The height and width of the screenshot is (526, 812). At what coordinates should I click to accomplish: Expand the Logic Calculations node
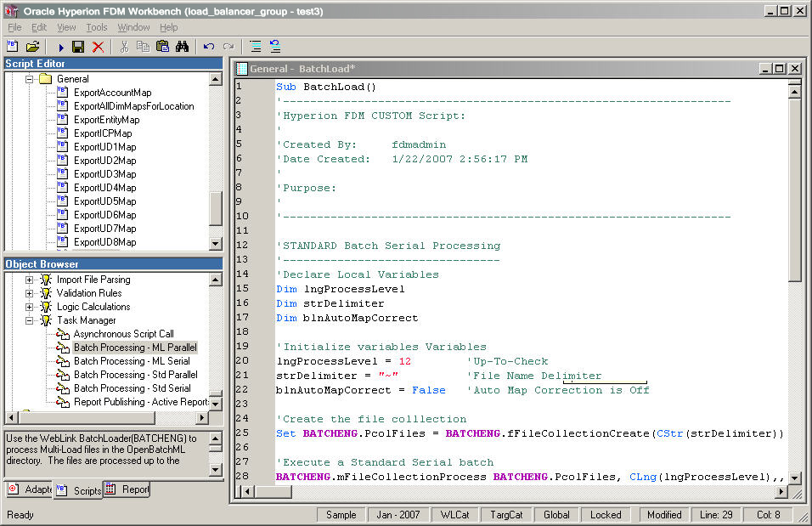(30, 307)
